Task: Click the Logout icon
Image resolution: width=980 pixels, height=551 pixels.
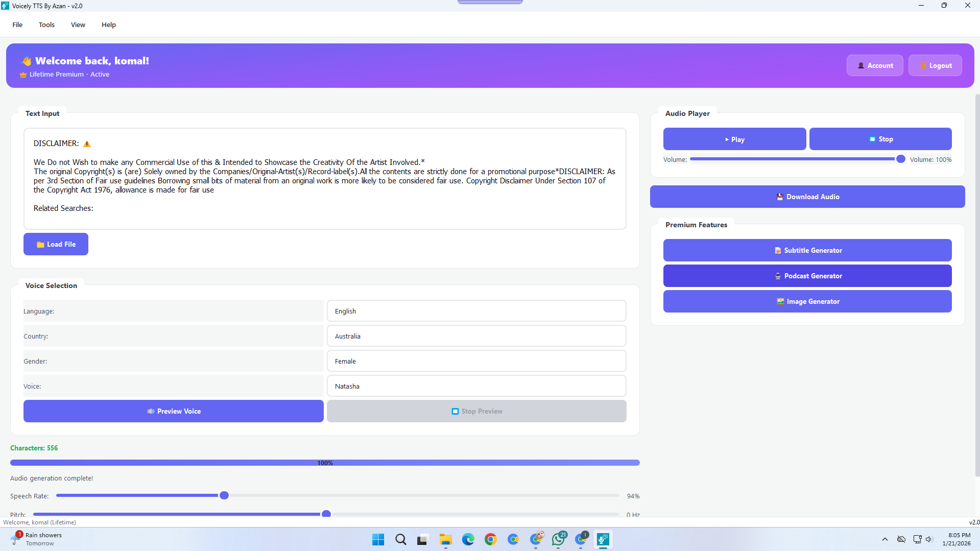Action: pos(923,65)
